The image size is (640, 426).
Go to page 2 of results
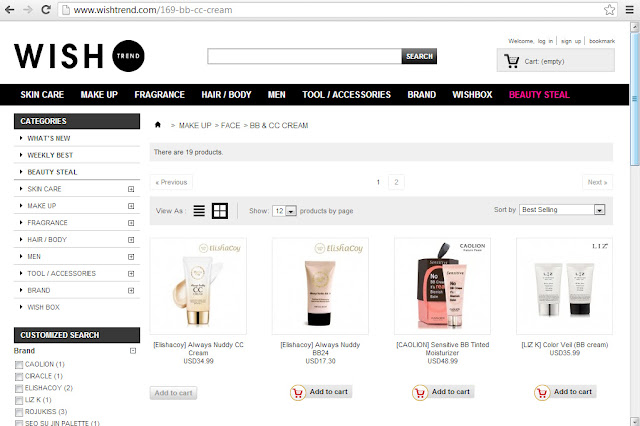pyautogui.click(x=396, y=182)
